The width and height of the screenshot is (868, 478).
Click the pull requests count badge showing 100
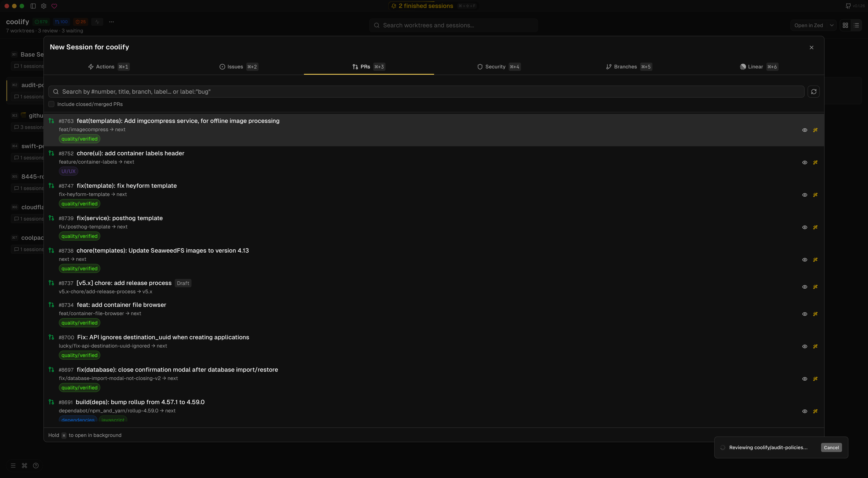click(61, 21)
